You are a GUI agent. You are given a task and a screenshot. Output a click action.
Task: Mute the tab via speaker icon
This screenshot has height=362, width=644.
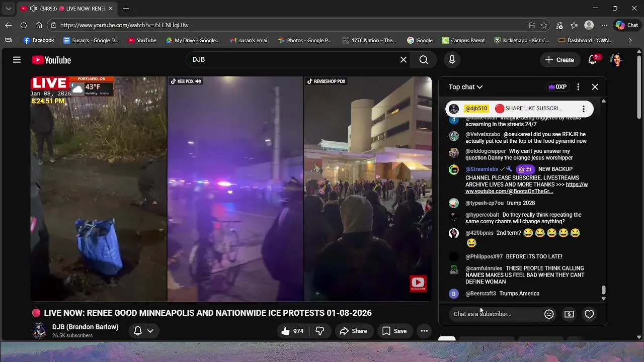[x=33, y=9]
